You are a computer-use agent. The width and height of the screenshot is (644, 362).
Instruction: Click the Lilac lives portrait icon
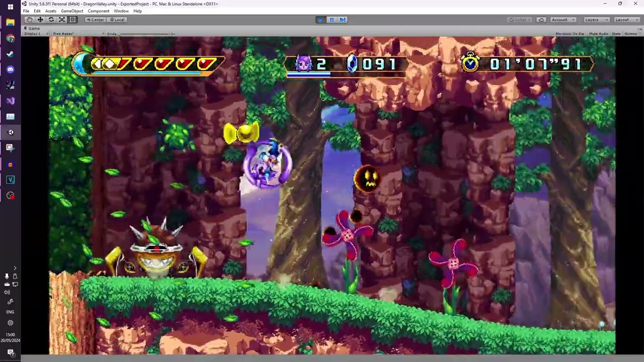303,63
